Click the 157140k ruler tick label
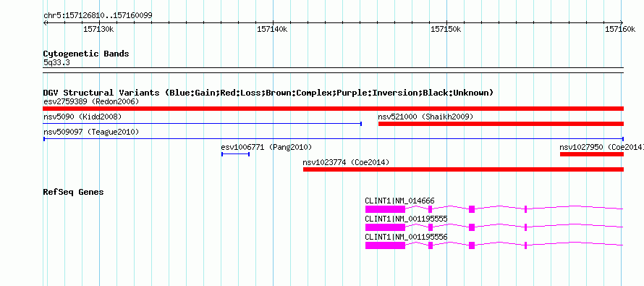This screenshot has width=644, height=286. 272,29
